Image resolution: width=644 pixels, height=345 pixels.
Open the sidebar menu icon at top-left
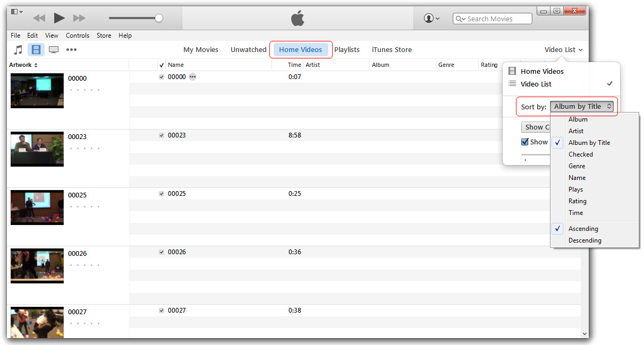click(16, 12)
